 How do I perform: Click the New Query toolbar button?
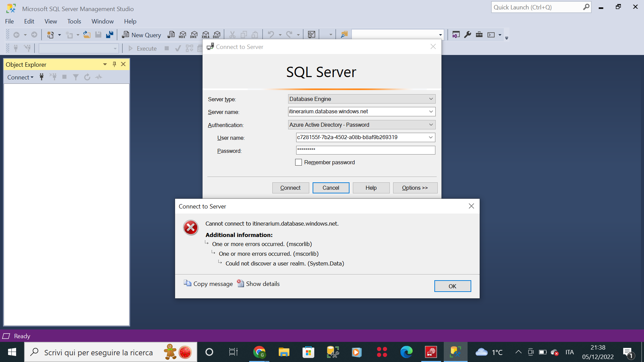(141, 35)
